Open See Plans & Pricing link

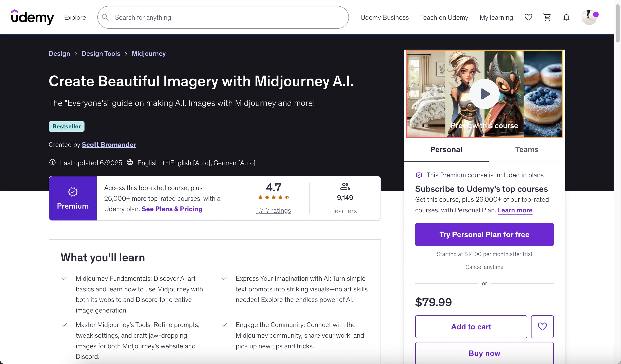172,209
